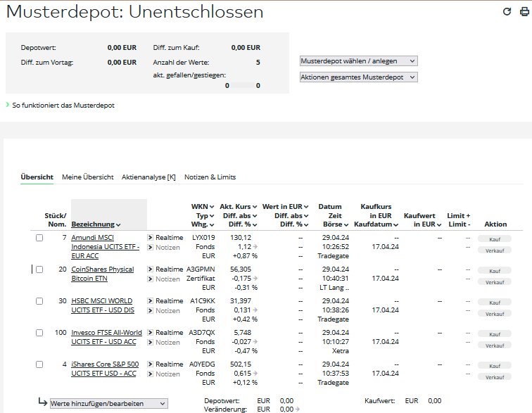Click Kauf button for HSBC row
Image resolution: width=532 pixels, height=413 pixels.
495,303
